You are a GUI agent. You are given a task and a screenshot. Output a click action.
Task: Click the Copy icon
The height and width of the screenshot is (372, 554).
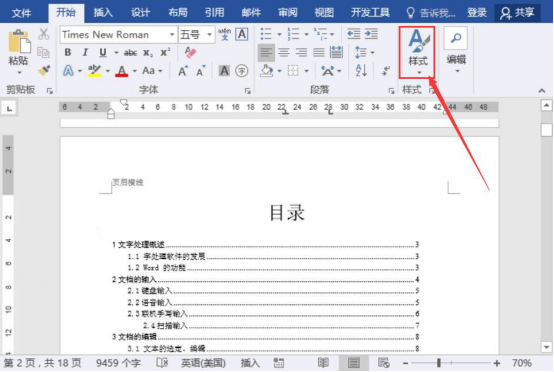point(43,52)
